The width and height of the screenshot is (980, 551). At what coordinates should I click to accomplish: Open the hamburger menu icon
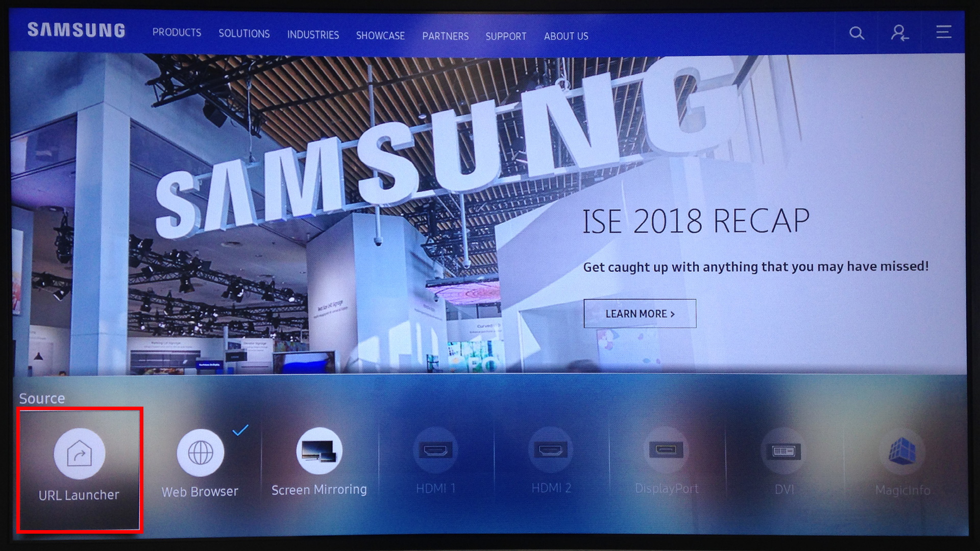(944, 32)
